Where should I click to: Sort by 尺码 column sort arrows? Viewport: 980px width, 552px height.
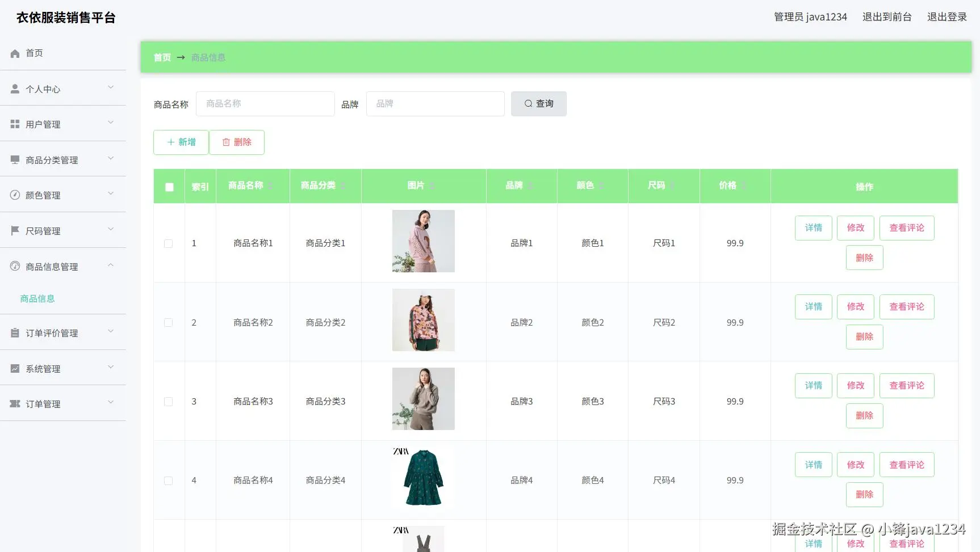tap(672, 186)
